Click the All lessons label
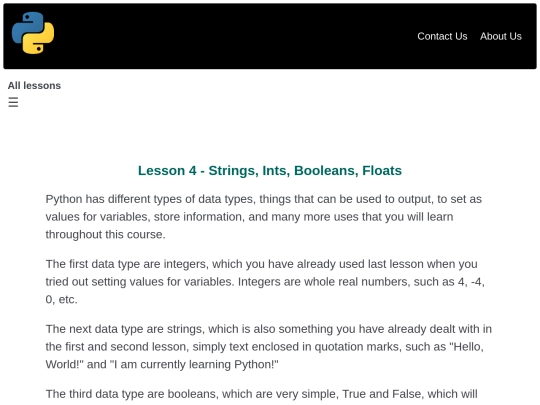540x405 pixels. pyautogui.click(x=34, y=85)
